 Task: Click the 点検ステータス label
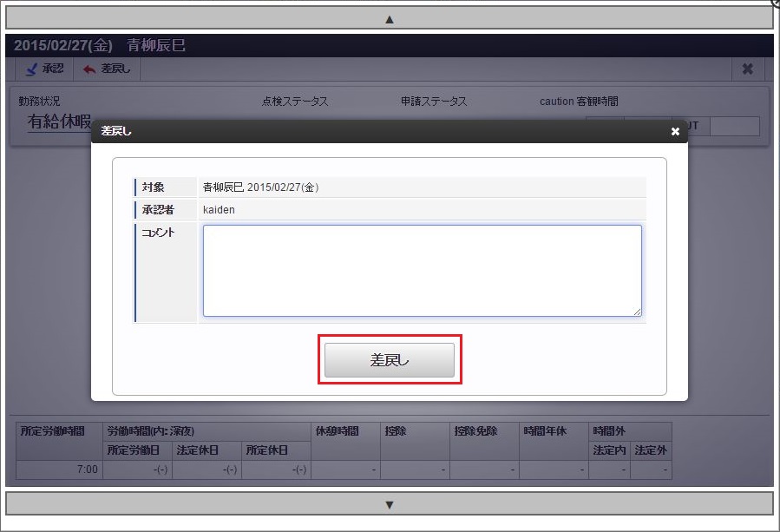pyautogui.click(x=295, y=102)
